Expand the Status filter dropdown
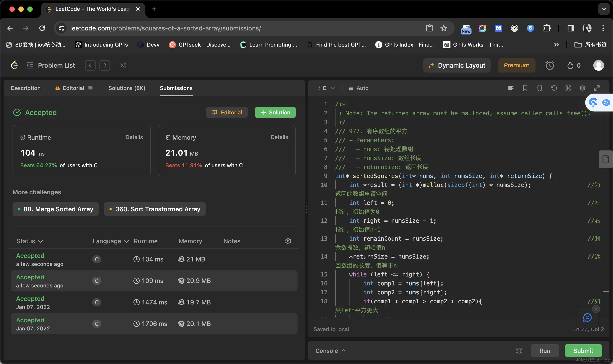 (30, 241)
